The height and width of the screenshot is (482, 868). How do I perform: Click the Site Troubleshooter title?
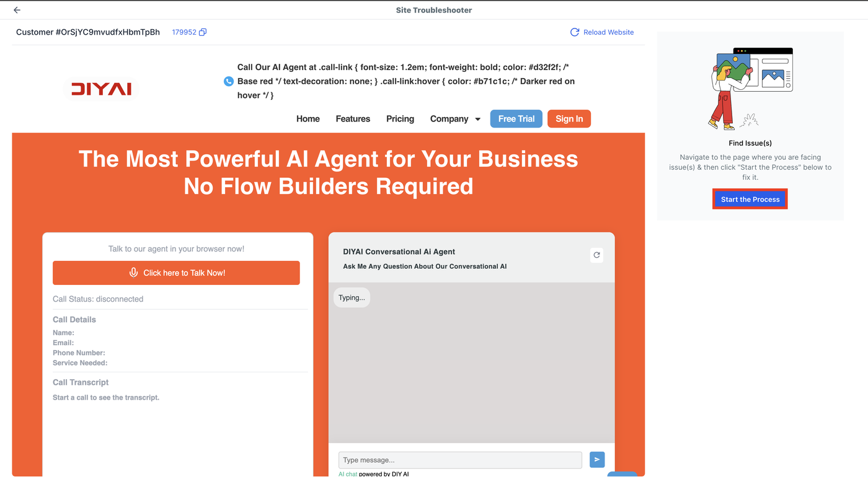coord(434,10)
